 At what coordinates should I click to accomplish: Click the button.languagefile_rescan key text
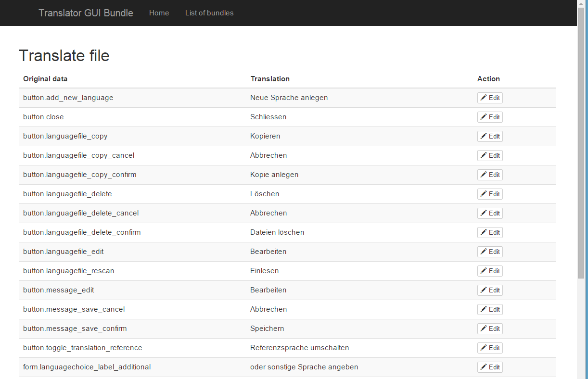tap(69, 271)
